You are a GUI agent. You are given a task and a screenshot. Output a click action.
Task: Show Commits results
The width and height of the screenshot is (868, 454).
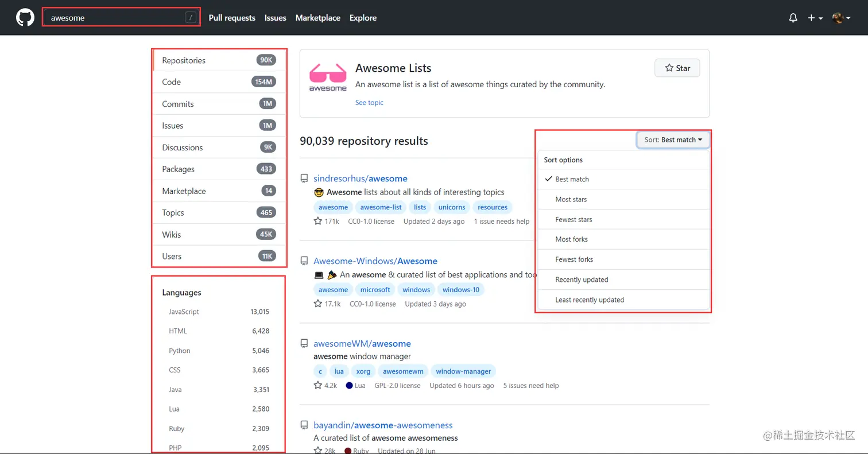[219, 104]
